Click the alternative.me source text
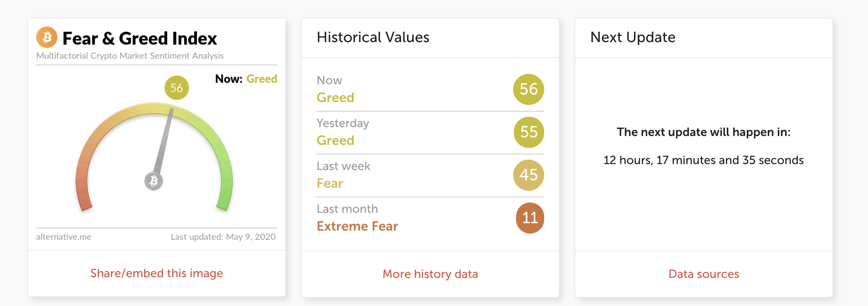The width and height of the screenshot is (868, 306). tap(64, 237)
